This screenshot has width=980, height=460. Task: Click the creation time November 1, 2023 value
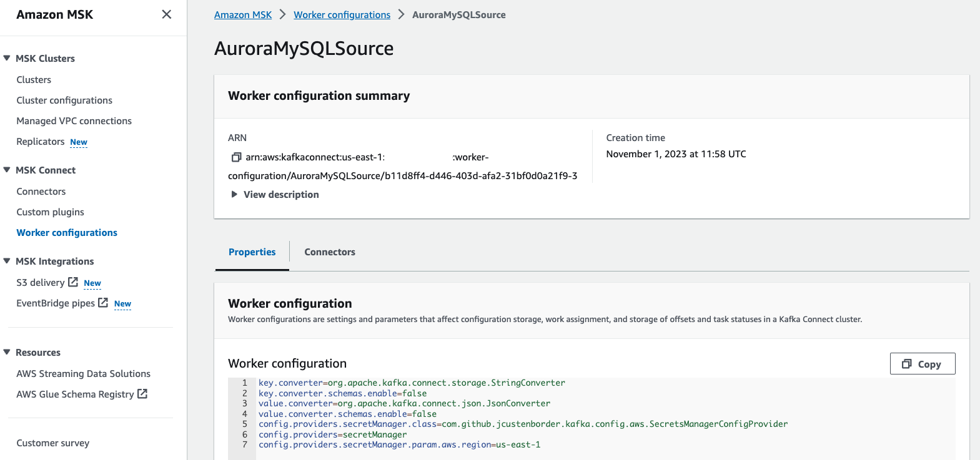pyautogui.click(x=676, y=154)
